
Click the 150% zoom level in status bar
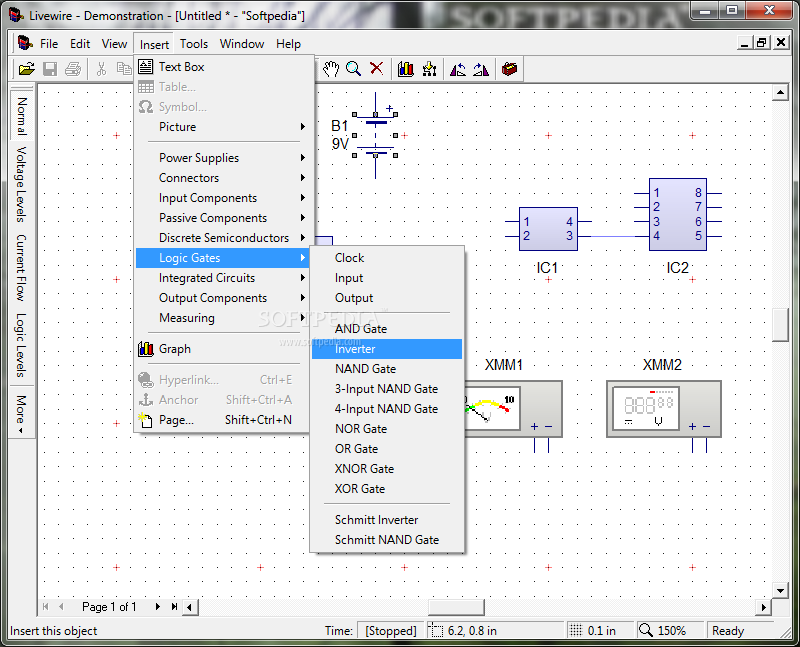[x=671, y=631]
